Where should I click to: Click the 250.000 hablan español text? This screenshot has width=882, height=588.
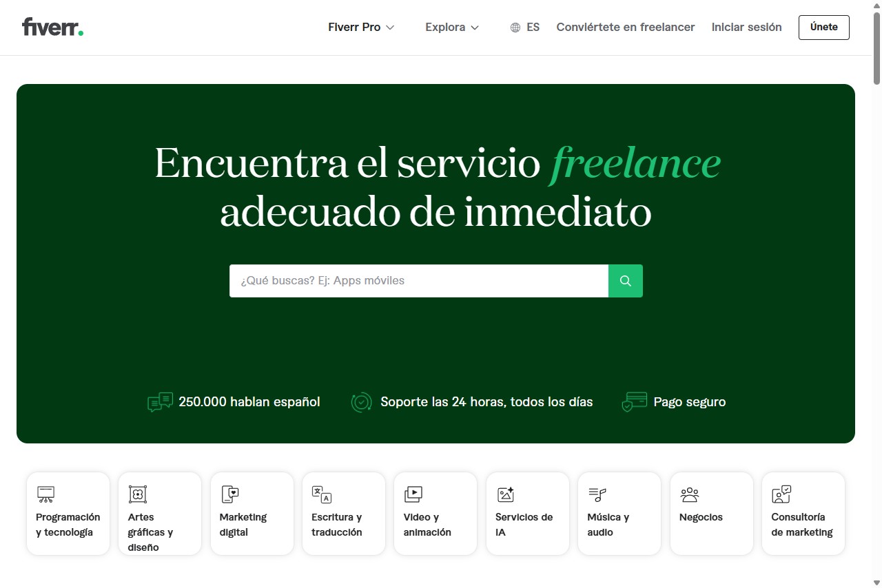click(x=249, y=402)
